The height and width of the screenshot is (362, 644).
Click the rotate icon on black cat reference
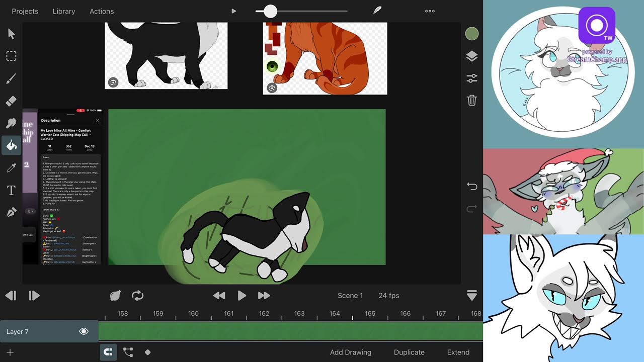click(113, 83)
